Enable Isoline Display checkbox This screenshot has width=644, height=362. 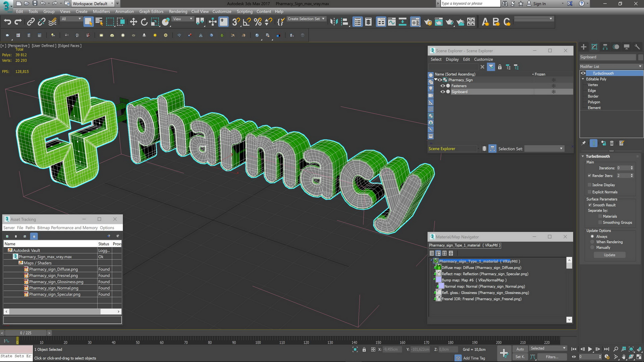click(589, 185)
